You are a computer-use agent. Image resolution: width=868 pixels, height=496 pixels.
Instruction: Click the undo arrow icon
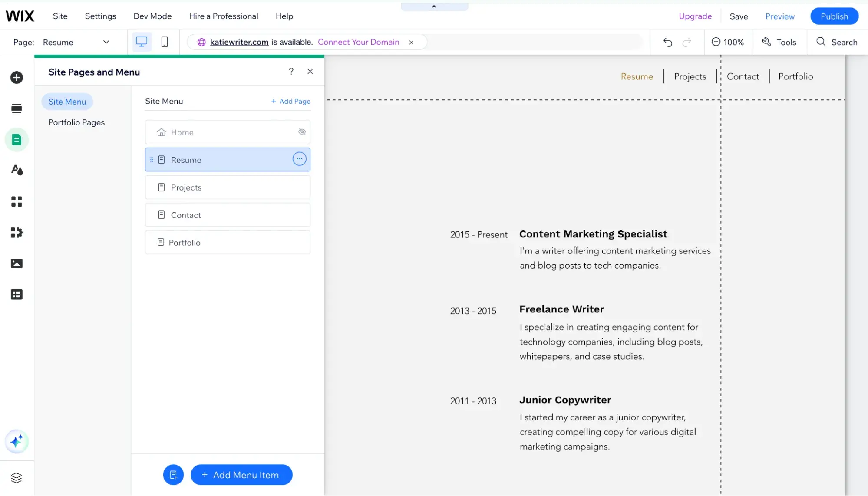pos(668,42)
